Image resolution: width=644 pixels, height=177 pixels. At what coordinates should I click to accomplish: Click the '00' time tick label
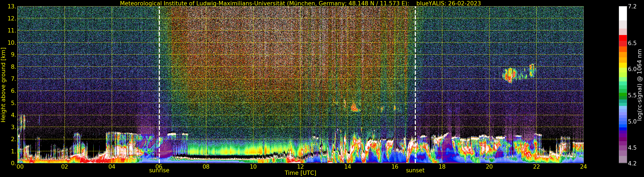[20, 166]
